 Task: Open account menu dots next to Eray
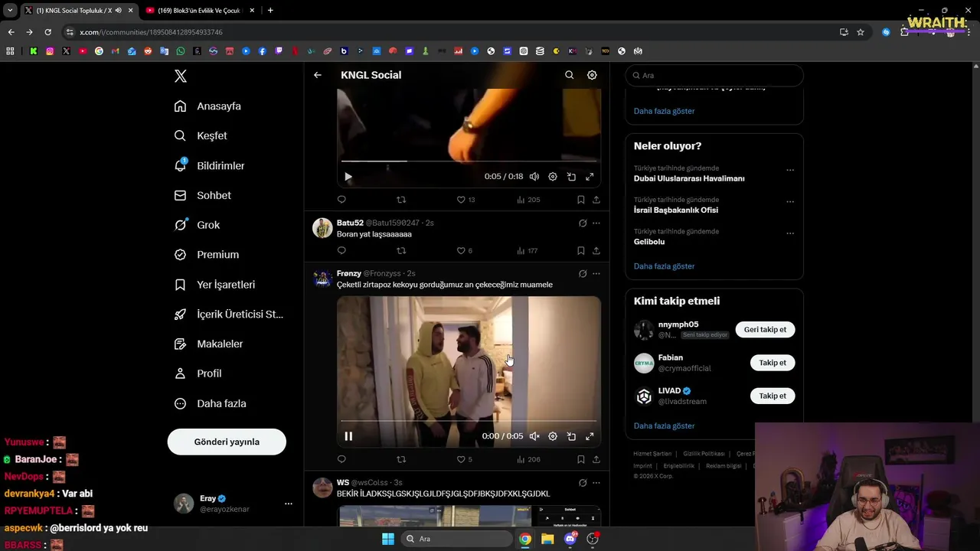click(289, 504)
